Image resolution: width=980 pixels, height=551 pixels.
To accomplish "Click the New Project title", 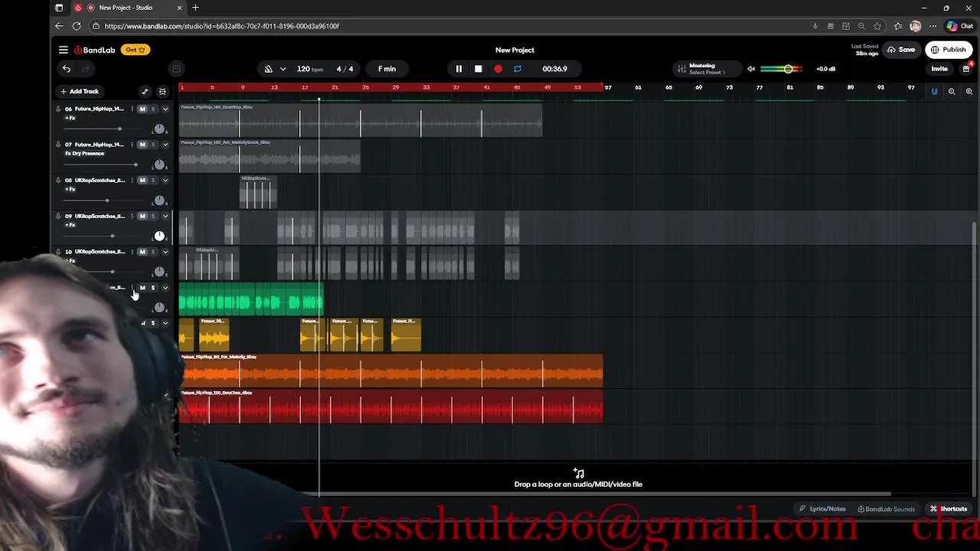I will coord(514,50).
